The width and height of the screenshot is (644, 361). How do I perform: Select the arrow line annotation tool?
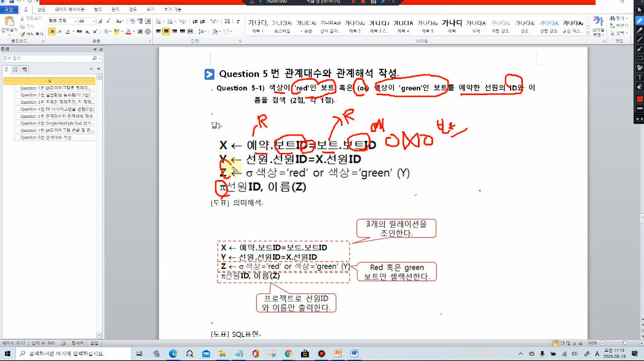tap(640, 49)
